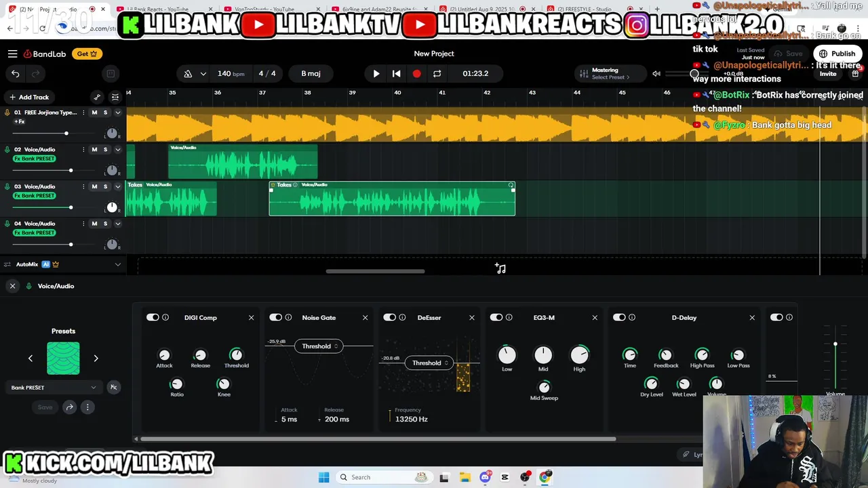Open the BandLab hamburger menu
The width and height of the screenshot is (868, 488).
[x=12, y=54]
